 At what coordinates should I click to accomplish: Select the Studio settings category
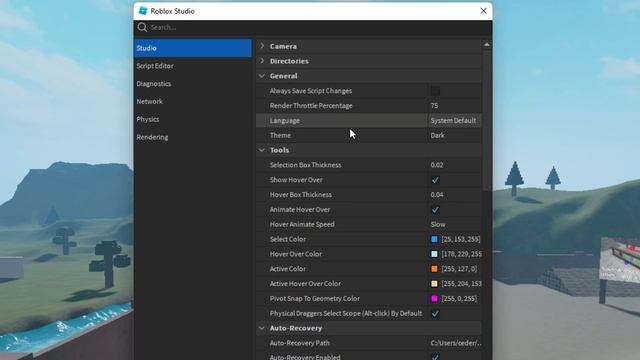(193, 48)
